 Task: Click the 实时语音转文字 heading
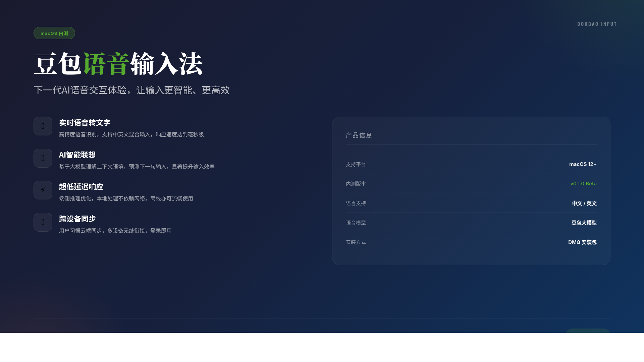(x=85, y=123)
